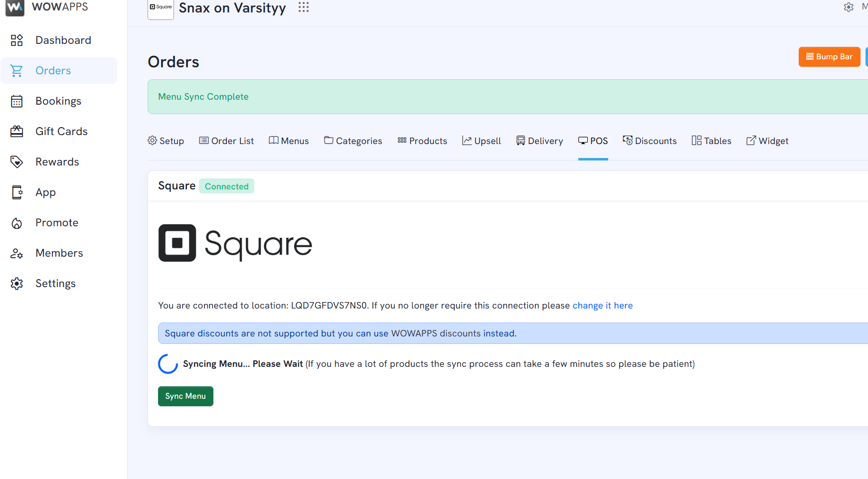Click the Products grid icon
Viewport: 868px width, 479px height.
pyautogui.click(x=402, y=141)
